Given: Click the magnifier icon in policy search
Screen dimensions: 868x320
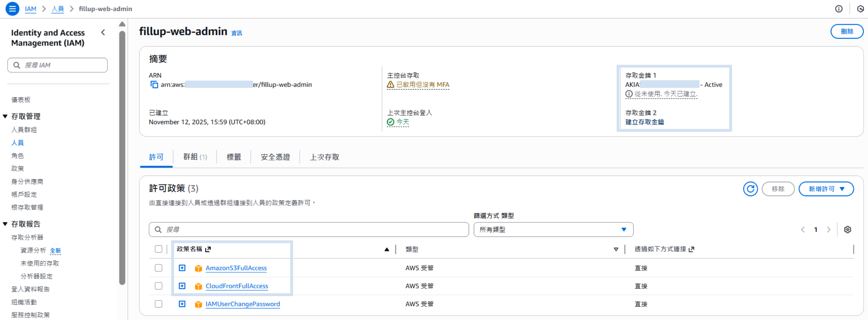Looking at the screenshot, I should (x=158, y=230).
